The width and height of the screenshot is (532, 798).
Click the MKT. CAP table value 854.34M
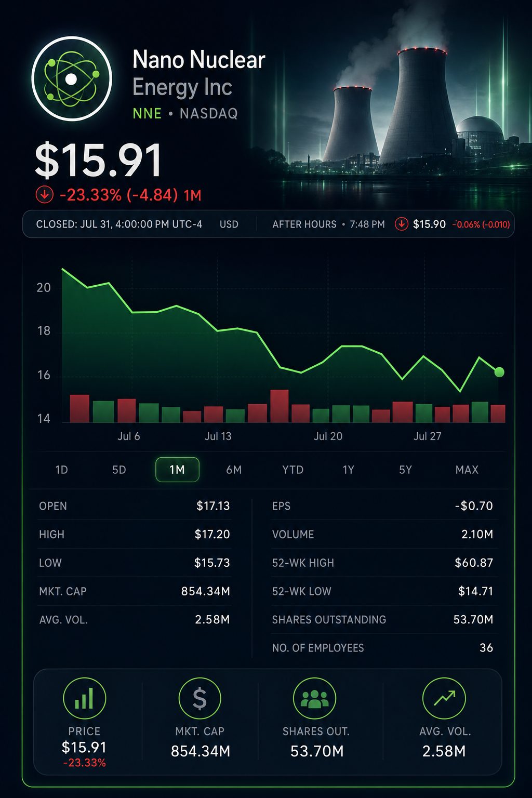tap(205, 591)
